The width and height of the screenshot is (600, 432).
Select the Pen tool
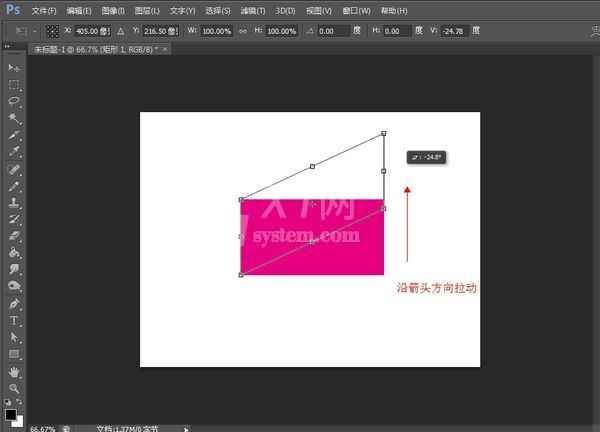(x=14, y=304)
